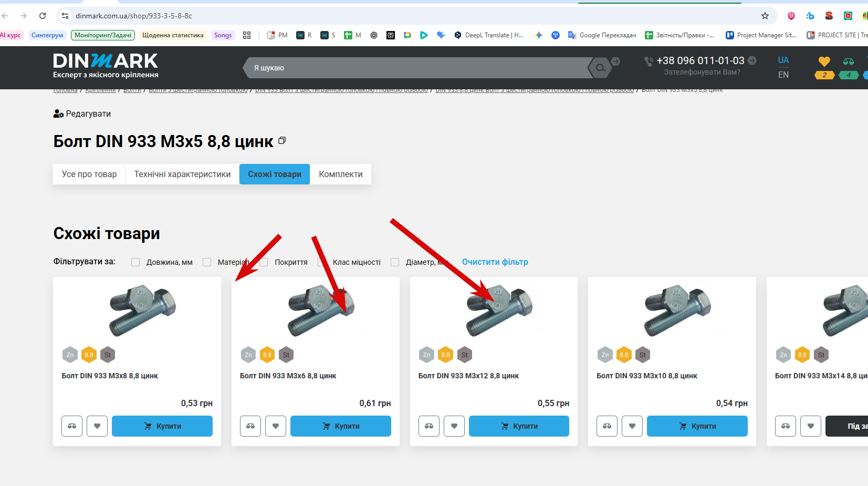Select the UA language option
868x486 pixels.
(x=783, y=60)
